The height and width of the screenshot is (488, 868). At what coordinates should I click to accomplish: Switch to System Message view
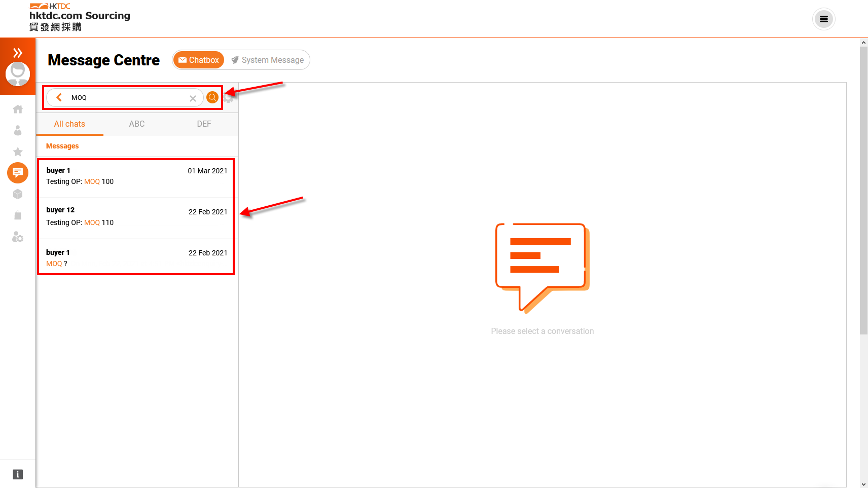pyautogui.click(x=268, y=60)
